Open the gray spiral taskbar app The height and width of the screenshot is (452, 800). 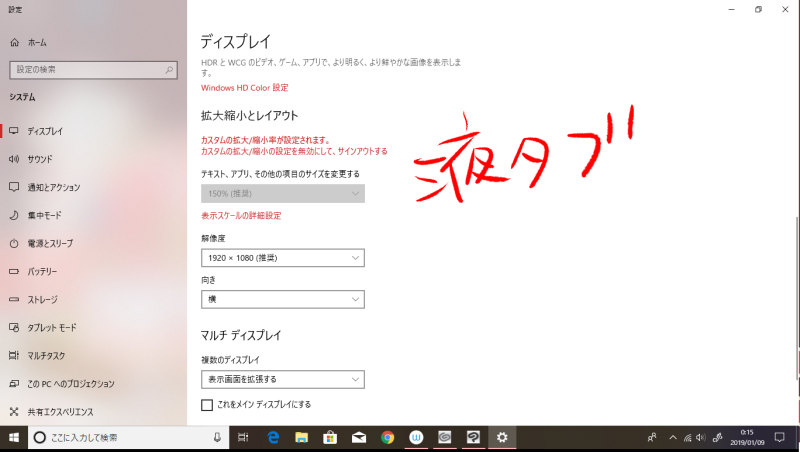[445, 437]
